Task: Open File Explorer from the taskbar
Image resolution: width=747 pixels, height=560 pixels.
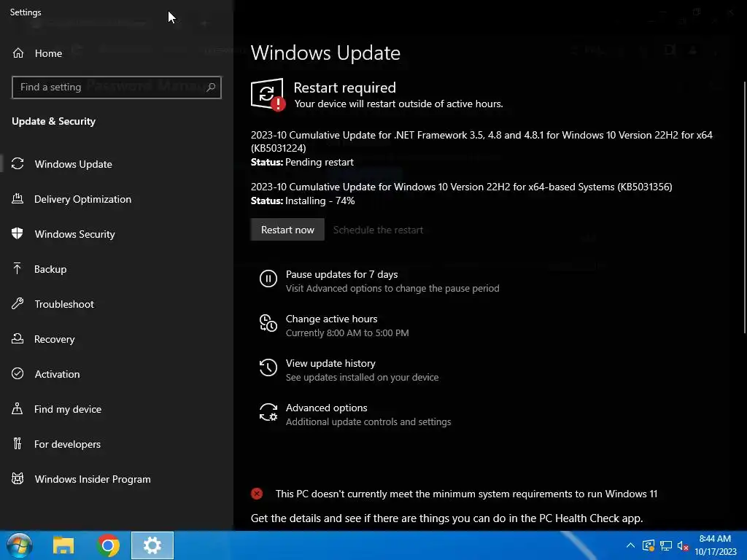Action: click(63, 545)
